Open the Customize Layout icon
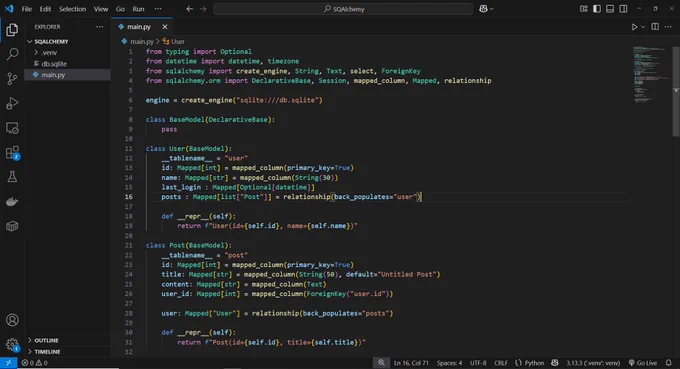 pyautogui.click(x=584, y=9)
